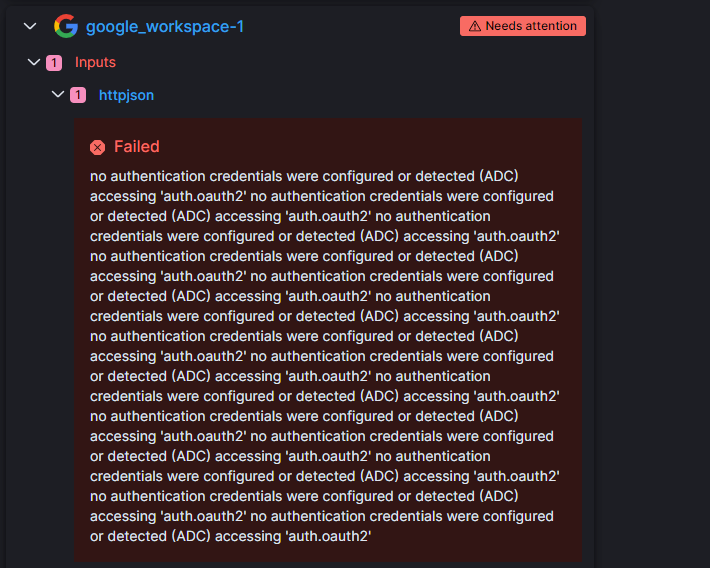The width and height of the screenshot is (710, 568).
Task: Click the count badge beside Inputs
Action: (54, 63)
